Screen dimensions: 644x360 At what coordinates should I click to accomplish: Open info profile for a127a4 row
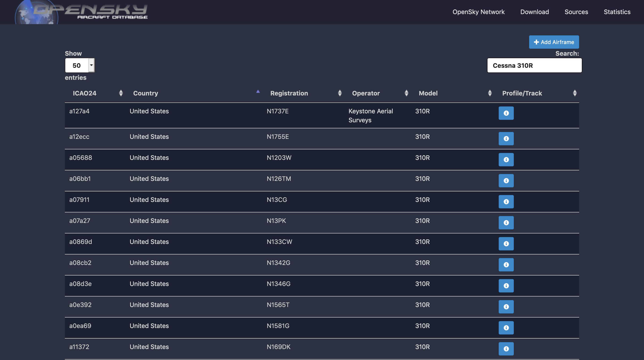(x=506, y=113)
